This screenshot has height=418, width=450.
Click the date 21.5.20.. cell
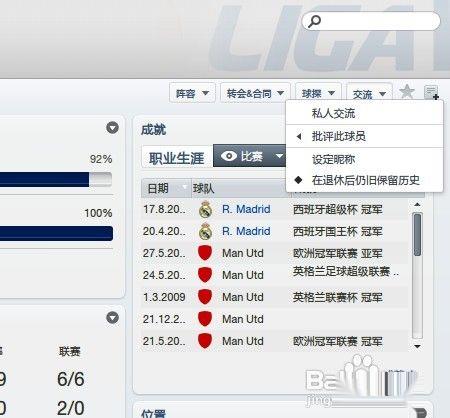[164, 341]
